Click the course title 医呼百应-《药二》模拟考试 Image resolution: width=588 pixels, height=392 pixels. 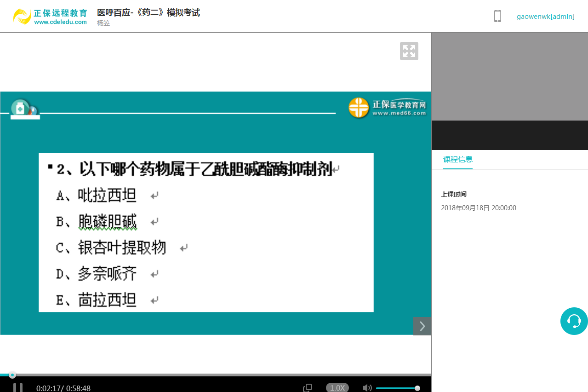[148, 12]
